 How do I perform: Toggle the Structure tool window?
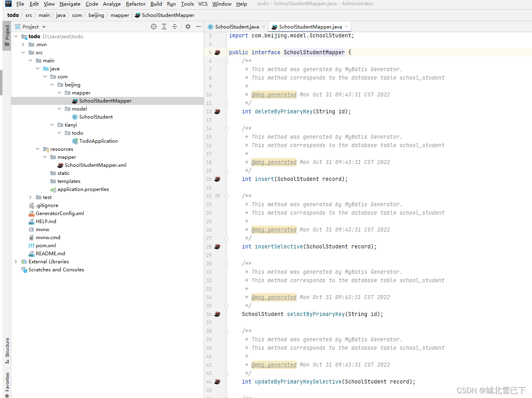[6, 349]
